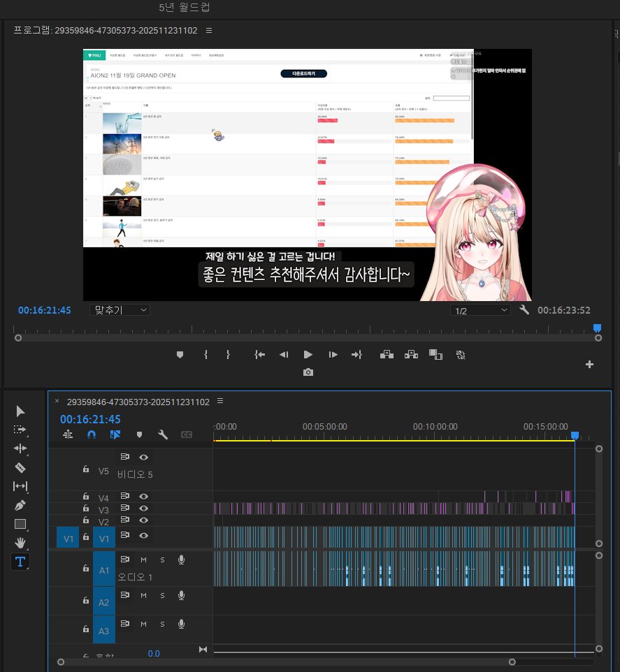Screen dimensions: 620x672
Task: Select the Slip tool
Action: [20, 486]
